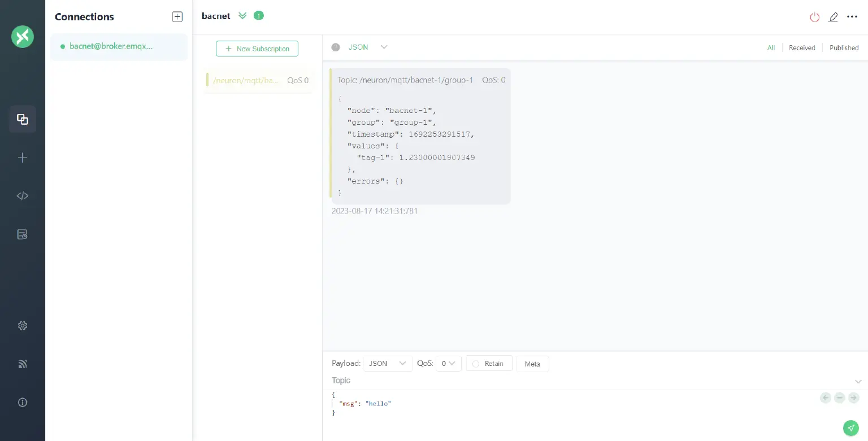This screenshot has height=441, width=868.
Task: Switch to the Published messages filter
Action: coord(844,48)
